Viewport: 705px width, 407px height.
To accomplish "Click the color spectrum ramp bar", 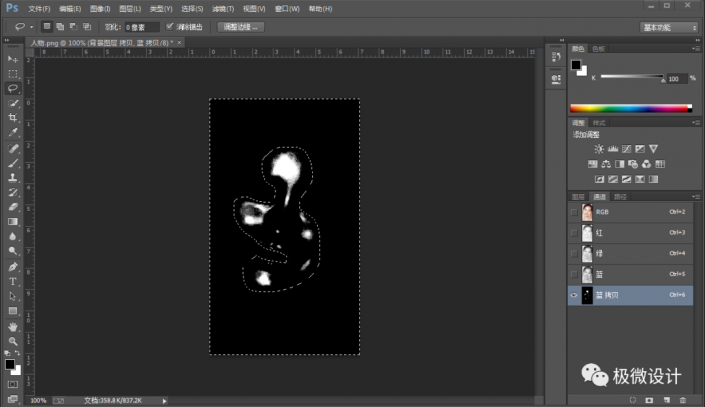I will (x=630, y=108).
